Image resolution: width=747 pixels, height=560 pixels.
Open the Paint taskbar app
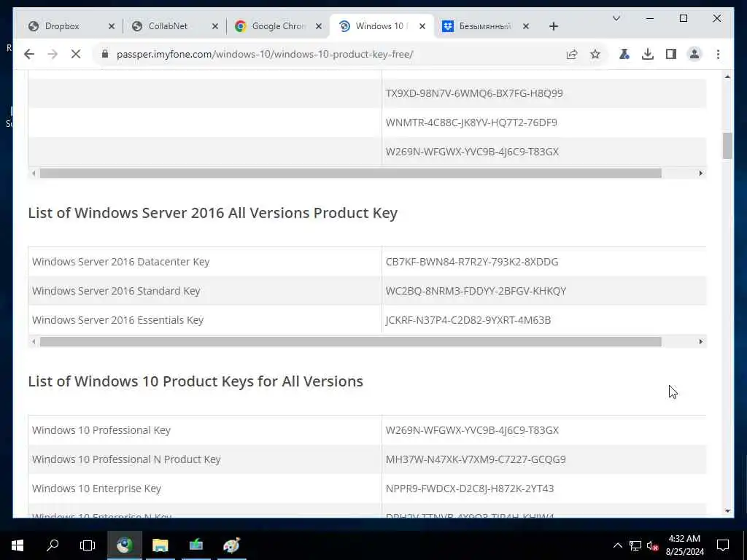(x=231, y=545)
